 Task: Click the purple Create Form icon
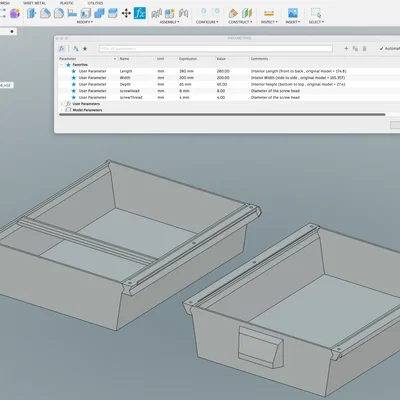(15, 13)
